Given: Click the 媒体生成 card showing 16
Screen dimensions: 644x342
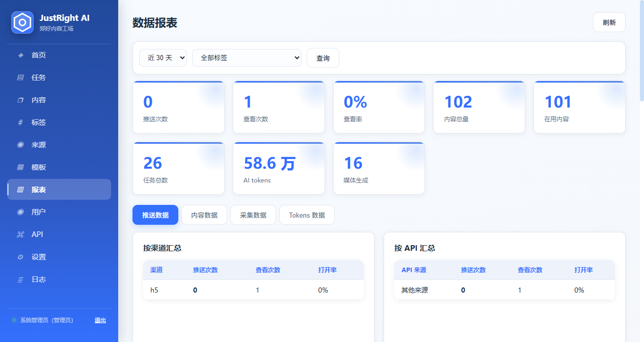Looking at the screenshot, I should click(379, 168).
